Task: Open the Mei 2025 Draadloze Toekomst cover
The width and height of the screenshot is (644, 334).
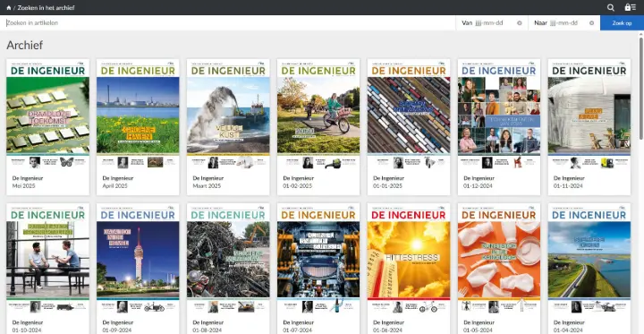Action: coord(47,114)
